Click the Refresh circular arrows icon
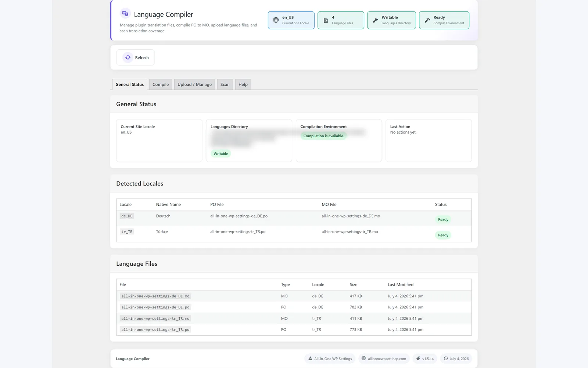Screen dimensions: 588x368 128,57
